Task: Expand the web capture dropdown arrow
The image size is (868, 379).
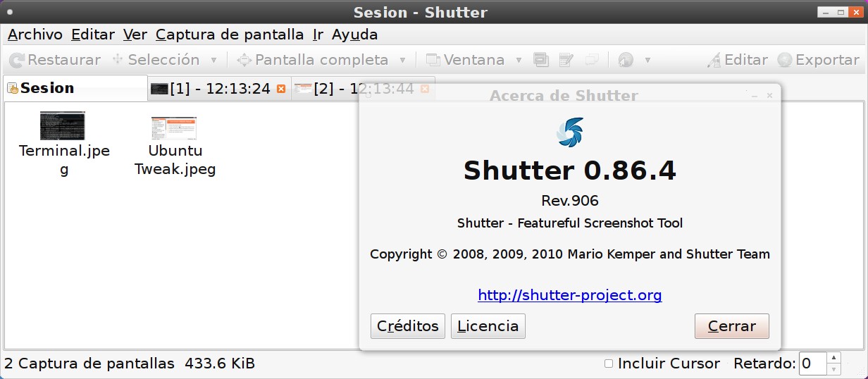Action: (647, 60)
